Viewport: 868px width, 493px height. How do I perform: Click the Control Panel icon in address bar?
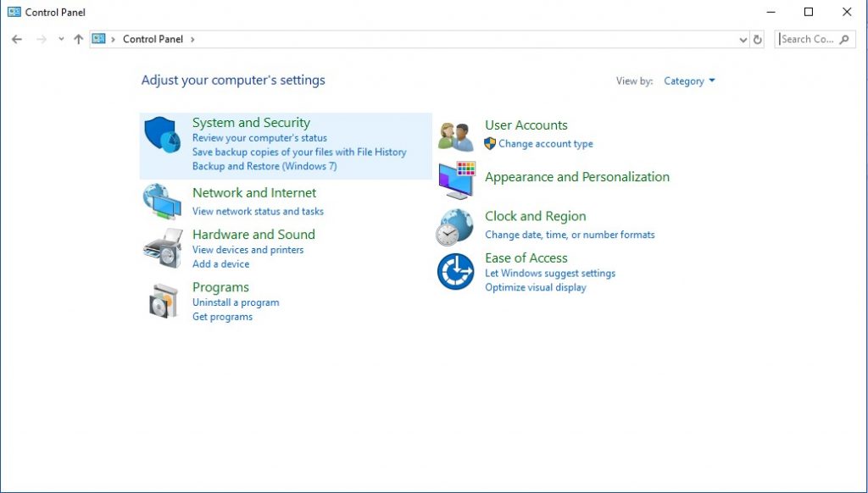pyautogui.click(x=98, y=39)
